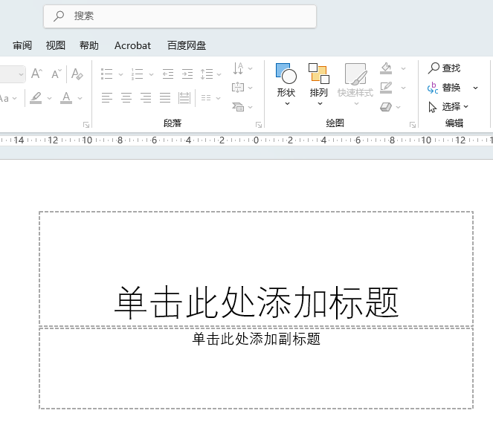493x448 pixels.
Task: Open the font group dialog launcher
Action: coord(86,125)
